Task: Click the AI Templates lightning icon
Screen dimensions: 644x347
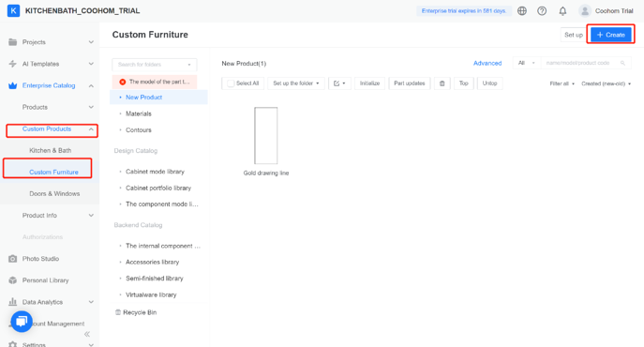Action: click(x=13, y=64)
